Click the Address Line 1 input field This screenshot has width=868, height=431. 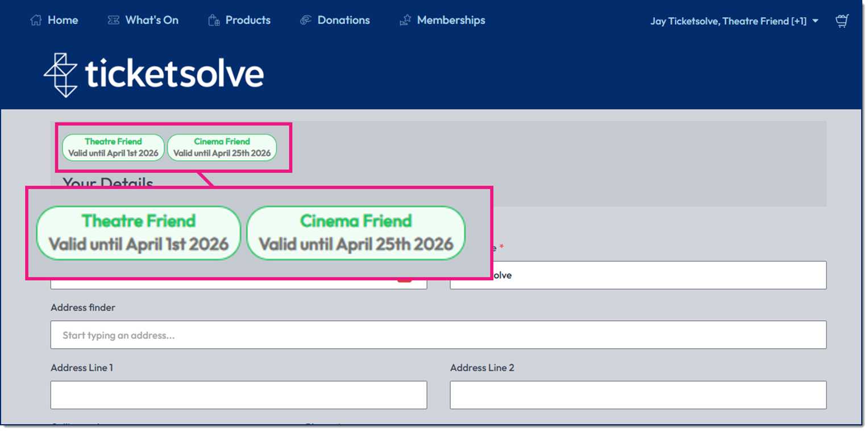coord(239,395)
